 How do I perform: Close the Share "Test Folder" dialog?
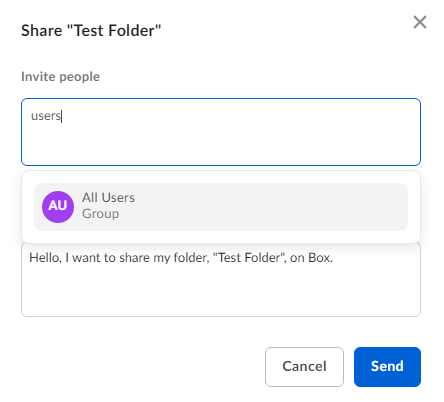(x=420, y=22)
